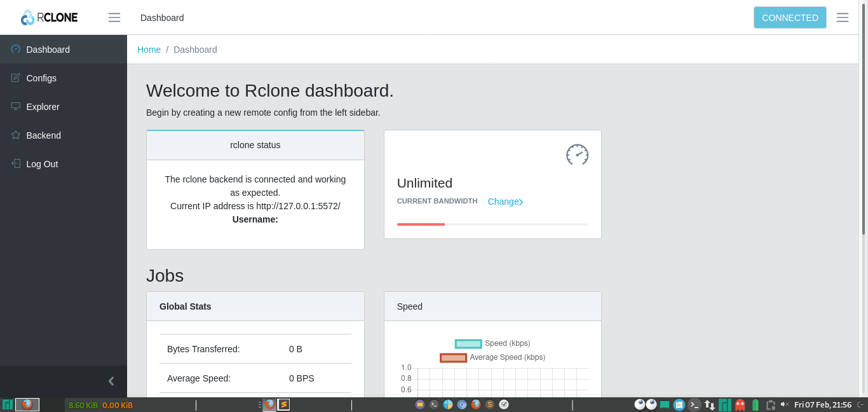Click the Average Speed value 0 BPS
The image size is (868, 412).
(x=301, y=378)
